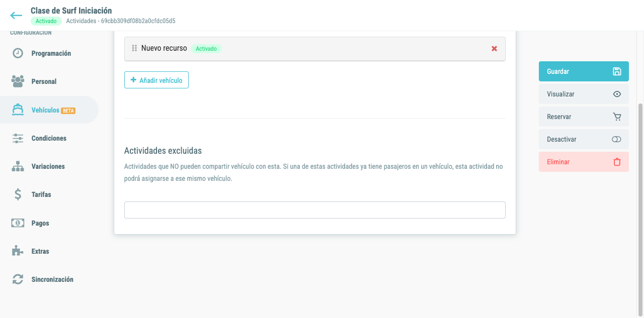Viewport: 644px width, 318px height.
Task: Click the toggle icon on Desactivar
Action: tap(616, 139)
